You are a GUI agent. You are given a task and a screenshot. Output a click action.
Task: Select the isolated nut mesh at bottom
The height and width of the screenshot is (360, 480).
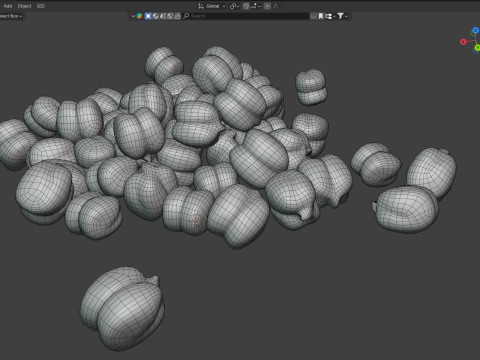(122, 308)
